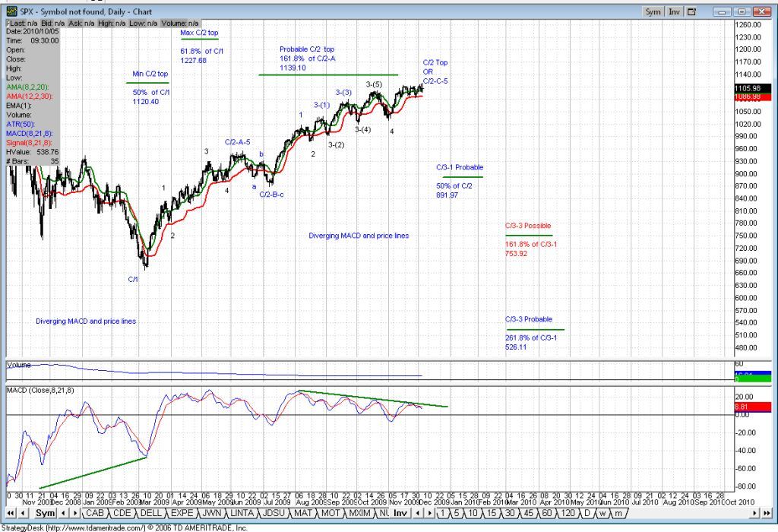Select the 30 minute interval tab
The image size is (778, 532).
[x=510, y=513]
